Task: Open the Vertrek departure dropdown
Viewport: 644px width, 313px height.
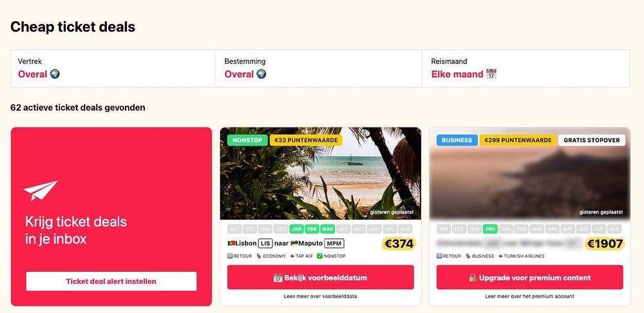Action: tap(113, 69)
